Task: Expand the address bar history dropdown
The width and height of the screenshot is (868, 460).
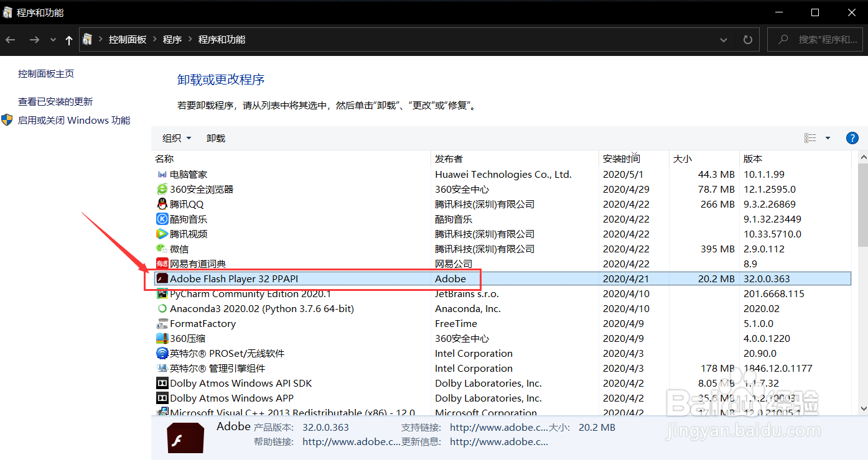Action: tap(724, 40)
